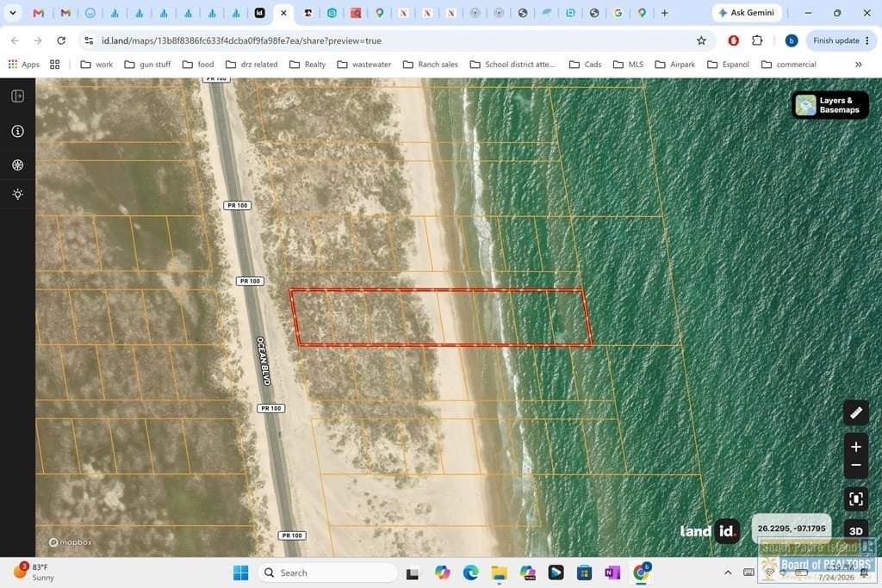
Task: Click the sun lighting icon in sidebar
Action: (17, 194)
